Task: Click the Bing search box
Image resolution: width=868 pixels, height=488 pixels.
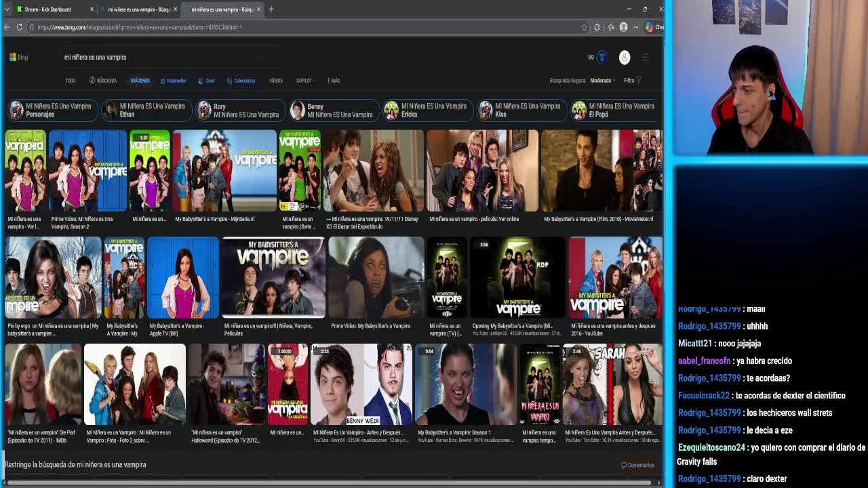Action: (x=170, y=57)
